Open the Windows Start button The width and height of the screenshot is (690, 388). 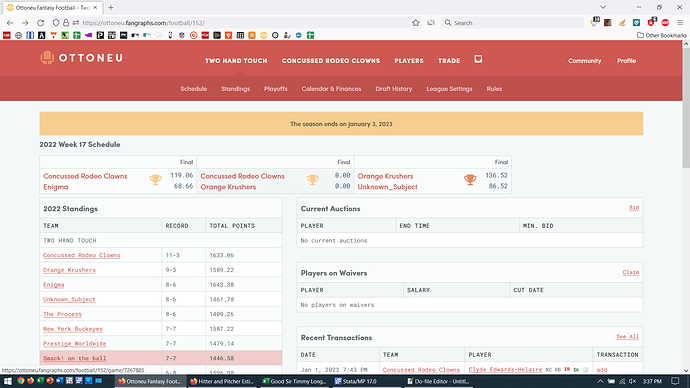tap(7, 381)
